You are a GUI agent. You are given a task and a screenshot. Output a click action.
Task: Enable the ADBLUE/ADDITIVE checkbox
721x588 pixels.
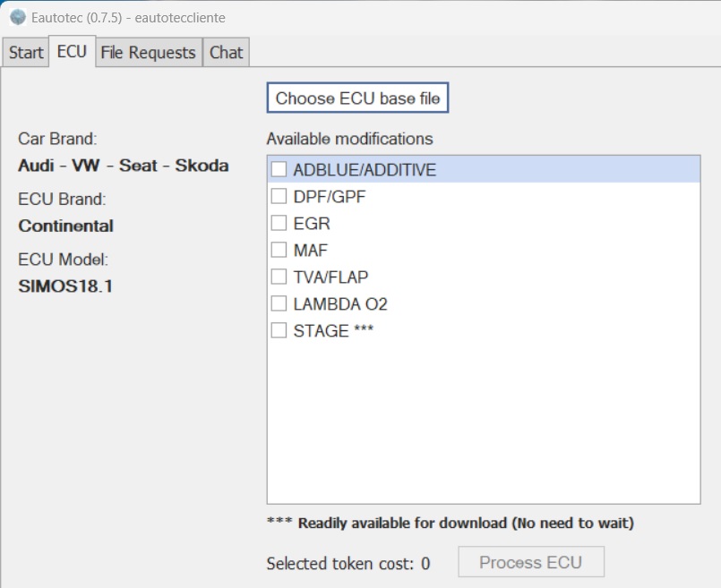tap(279, 169)
